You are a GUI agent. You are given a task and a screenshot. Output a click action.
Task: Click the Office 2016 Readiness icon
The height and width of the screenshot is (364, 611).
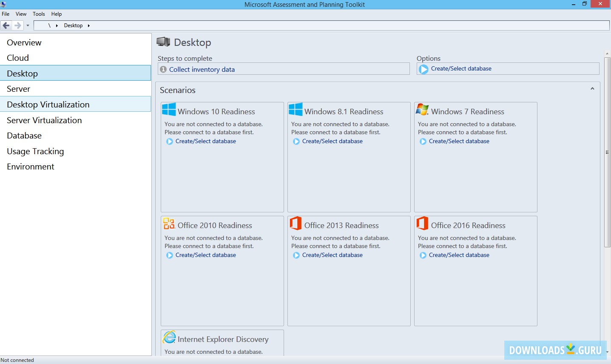pos(422,223)
